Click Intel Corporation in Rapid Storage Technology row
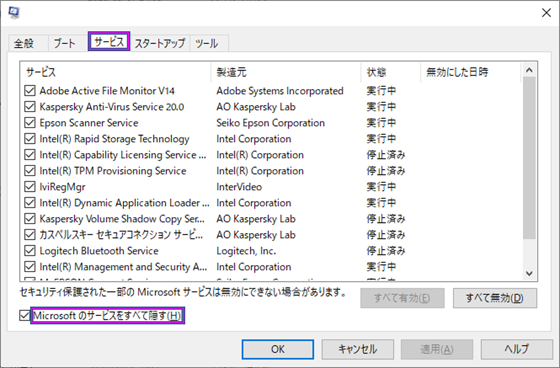 point(254,139)
